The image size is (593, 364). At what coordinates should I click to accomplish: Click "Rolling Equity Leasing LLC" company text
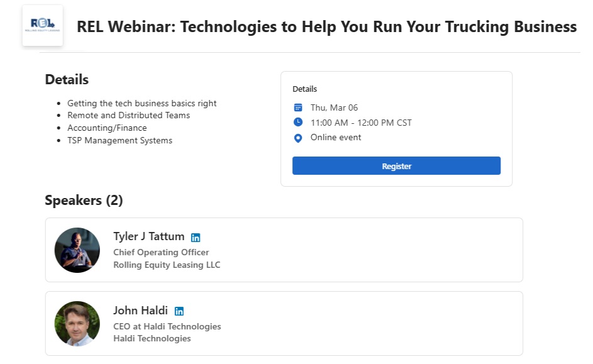(x=167, y=265)
